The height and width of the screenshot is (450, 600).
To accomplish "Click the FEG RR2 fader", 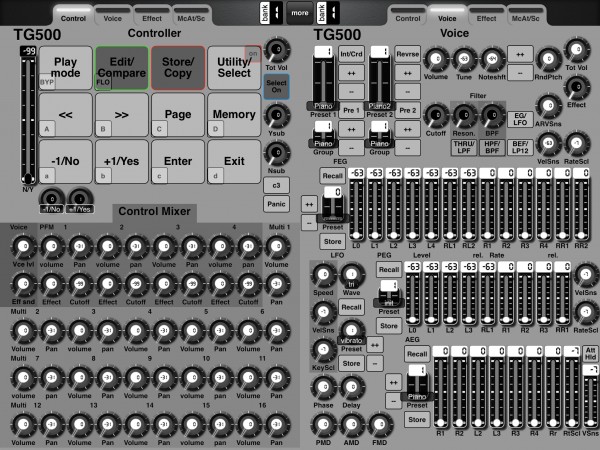I will point(582,205).
